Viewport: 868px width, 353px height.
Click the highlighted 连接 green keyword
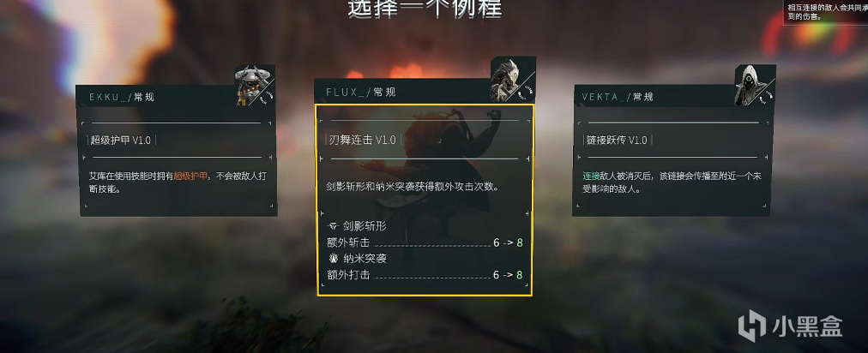[x=591, y=176]
